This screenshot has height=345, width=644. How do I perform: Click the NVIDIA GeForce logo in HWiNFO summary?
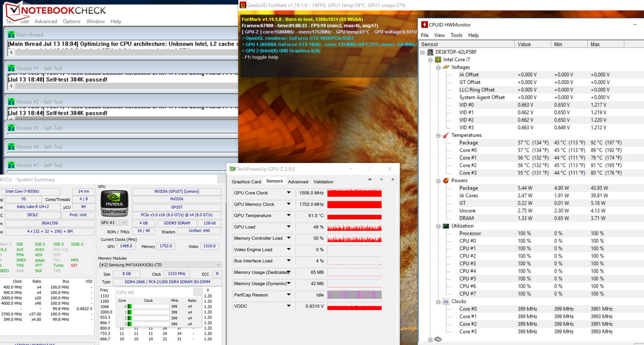(114, 204)
